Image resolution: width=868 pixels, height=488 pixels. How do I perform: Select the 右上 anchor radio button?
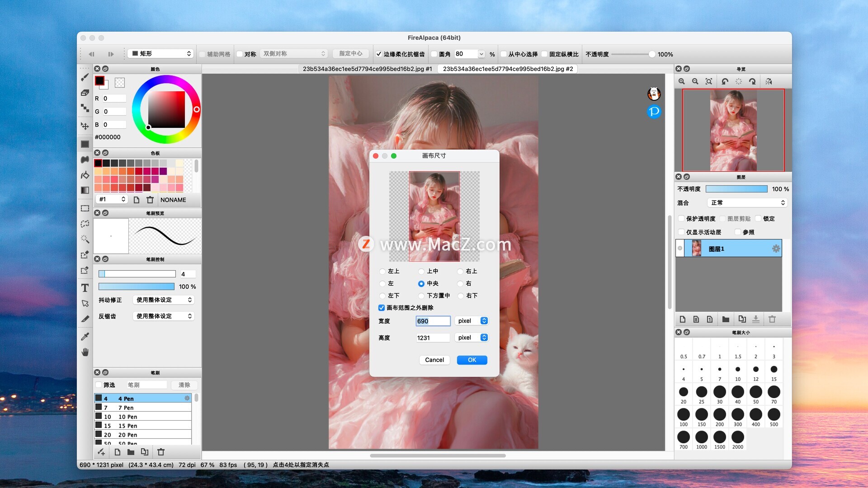point(460,271)
